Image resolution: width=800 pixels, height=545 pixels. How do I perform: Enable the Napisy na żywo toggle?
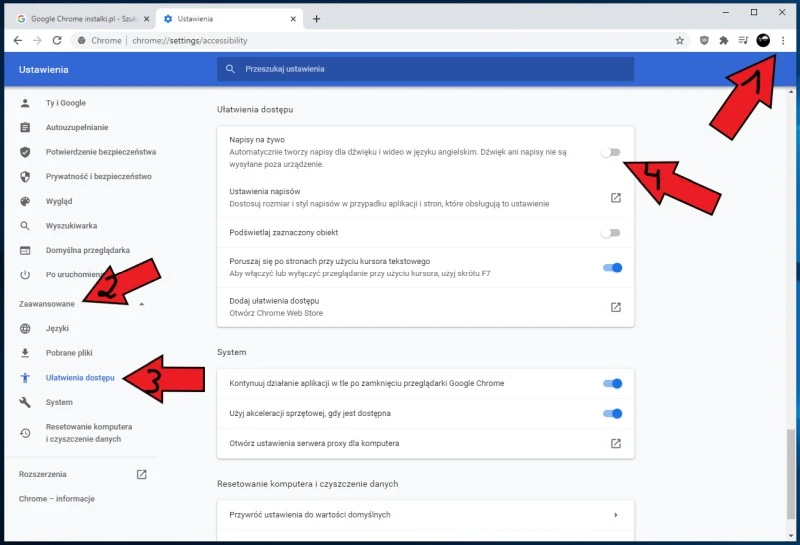pos(611,152)
